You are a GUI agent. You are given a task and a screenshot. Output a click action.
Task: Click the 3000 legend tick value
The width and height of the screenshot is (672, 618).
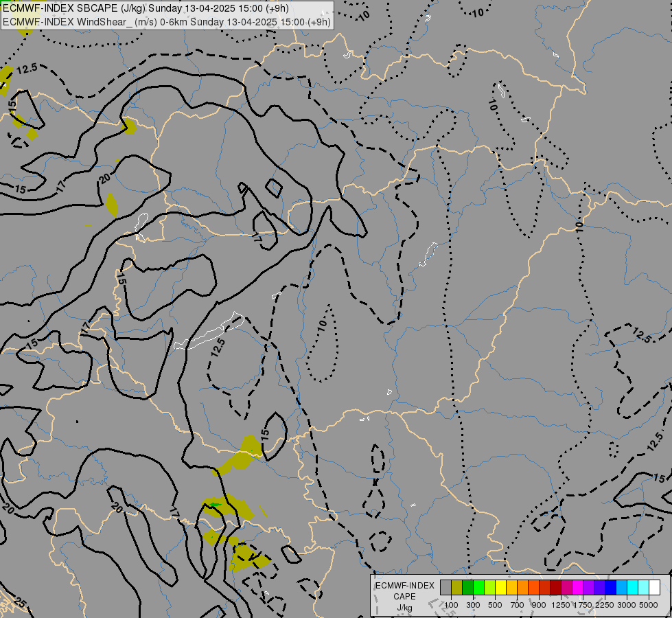click(x=627, y=605)
